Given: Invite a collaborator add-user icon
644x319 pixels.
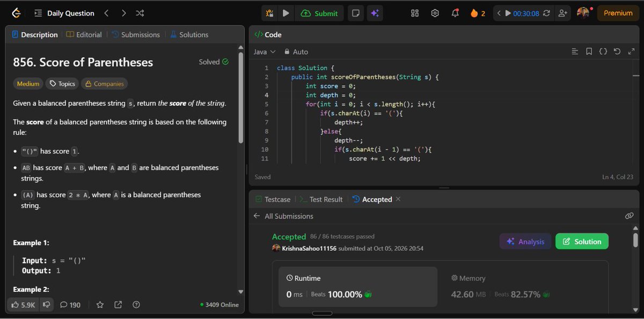Looking at the screenshot, I should [562, 13].
